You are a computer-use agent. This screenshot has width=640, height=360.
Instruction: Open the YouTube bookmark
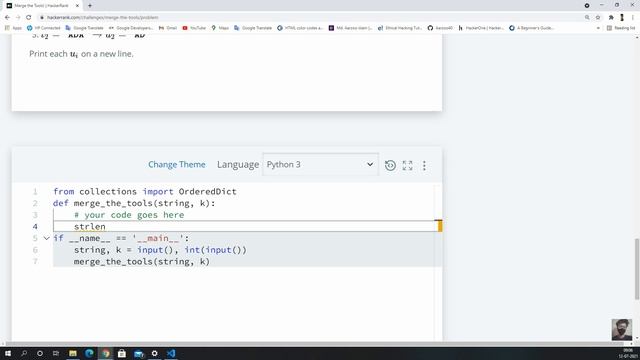coord(194,28)
